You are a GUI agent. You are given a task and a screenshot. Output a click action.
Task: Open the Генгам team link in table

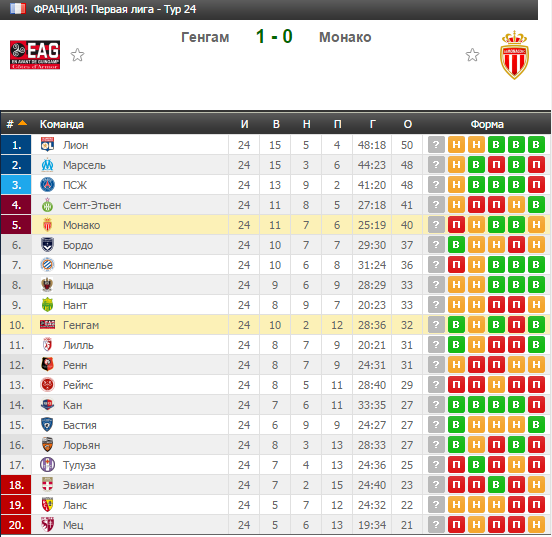81,325
